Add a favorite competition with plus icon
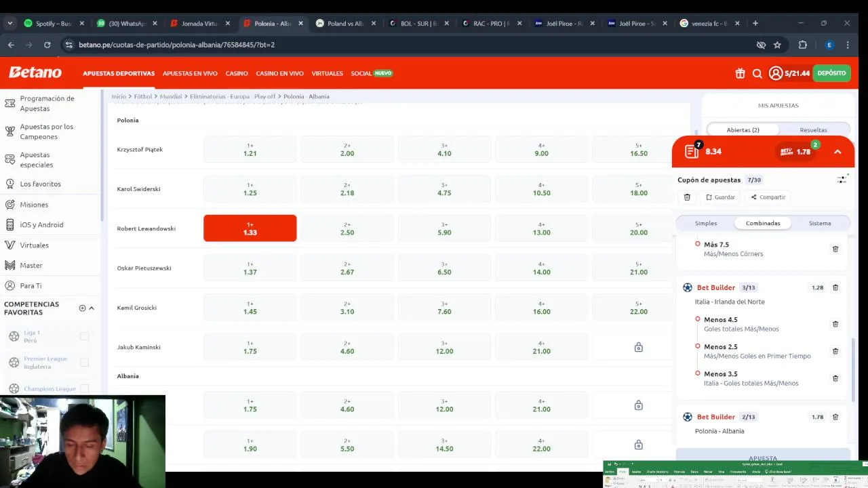868x488 pixels. [82, 308]
